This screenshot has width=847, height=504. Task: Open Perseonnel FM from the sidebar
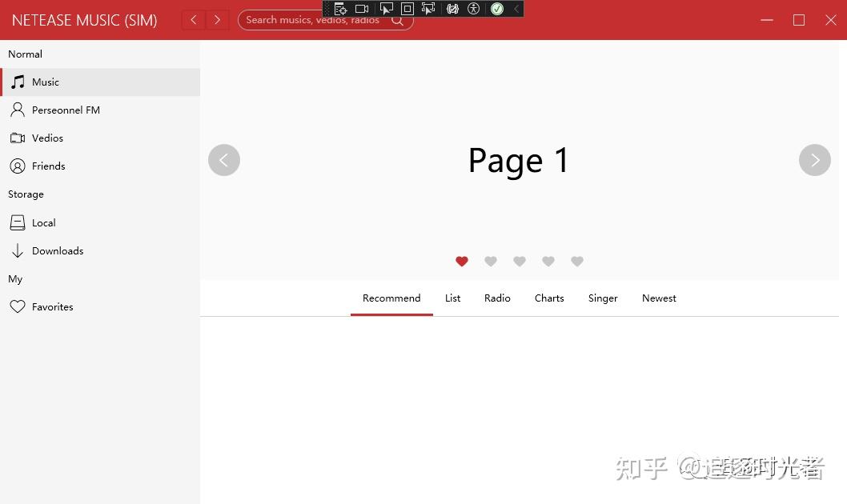point(65,110)
